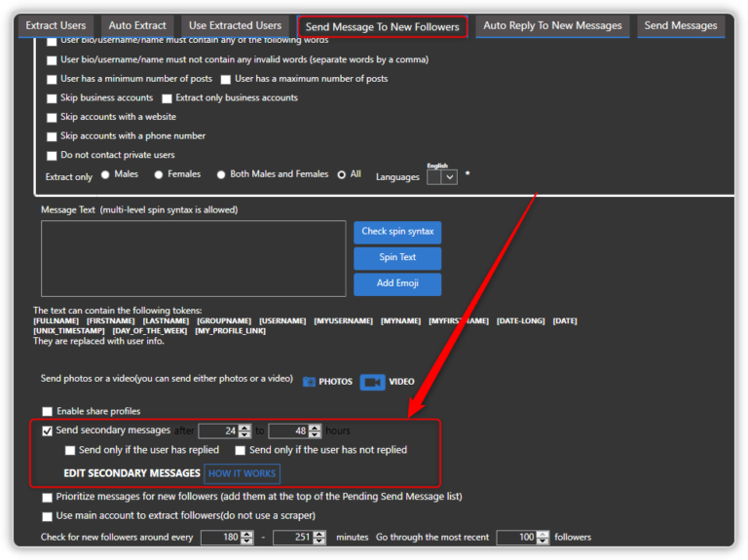Decrease the 24 hours stepper value
The width and height of the screenshot is (748, 560).
pos(244,434)
